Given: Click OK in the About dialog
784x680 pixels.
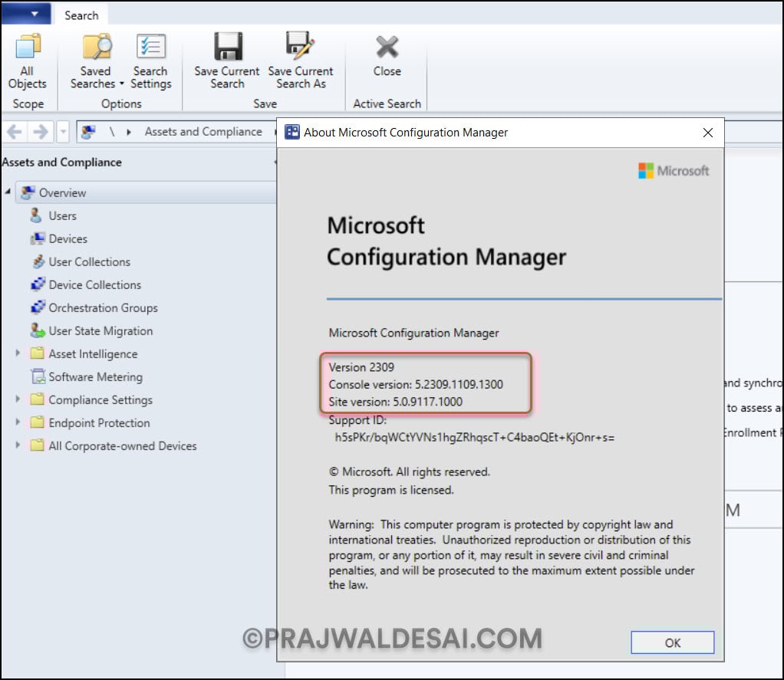Looking at the screenshot, I should pos(673,642).
